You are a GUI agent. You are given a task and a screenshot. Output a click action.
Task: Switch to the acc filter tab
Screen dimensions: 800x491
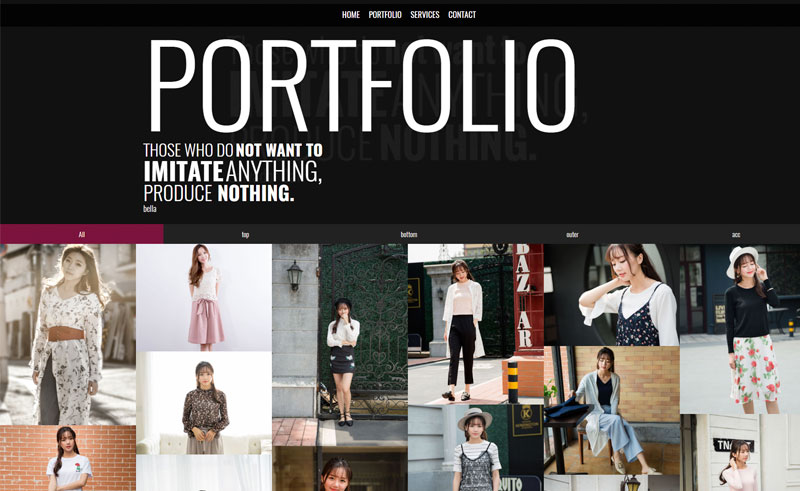pyautogui.click(x=736, y=234)
